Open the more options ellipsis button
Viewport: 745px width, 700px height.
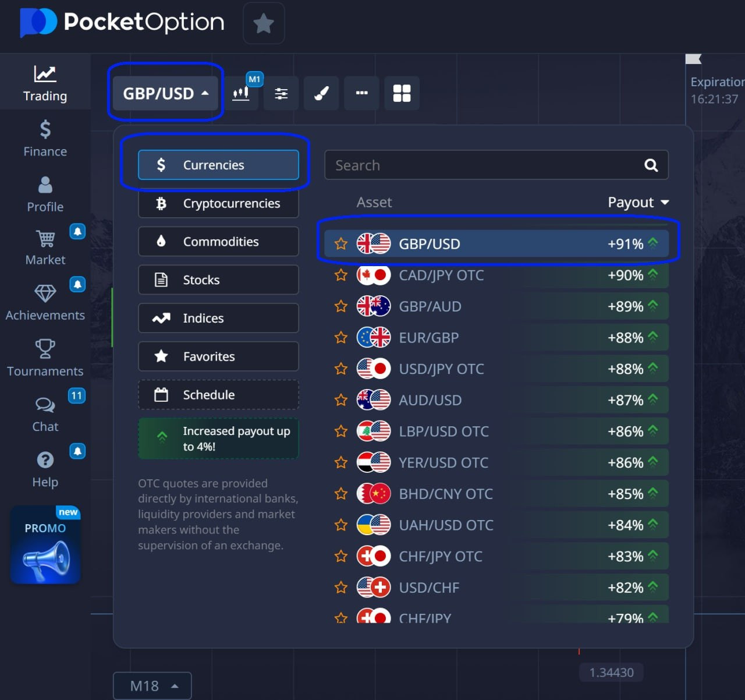[x=361, y=93]
